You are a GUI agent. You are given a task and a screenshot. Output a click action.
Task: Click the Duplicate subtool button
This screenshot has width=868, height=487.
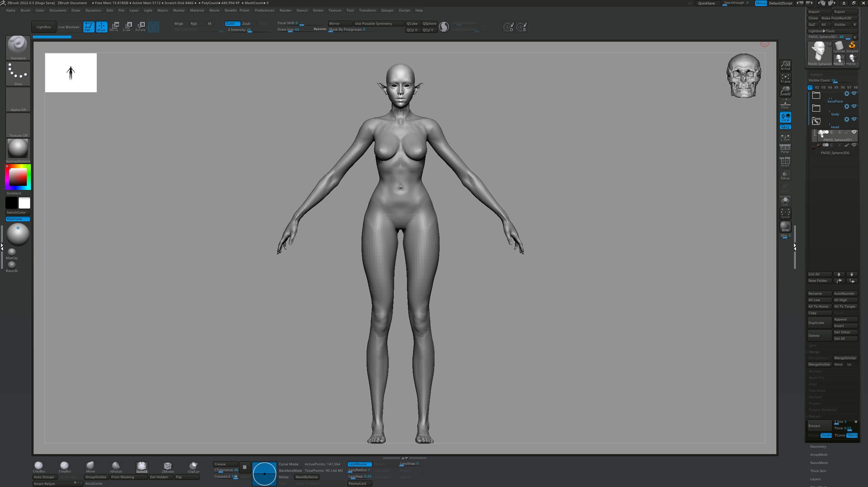tap(819, 323)
